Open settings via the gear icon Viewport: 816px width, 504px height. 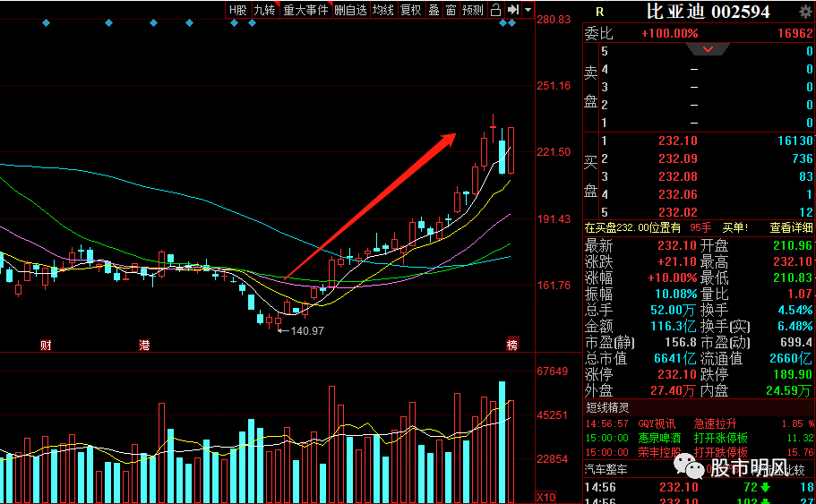coord(804,12)
